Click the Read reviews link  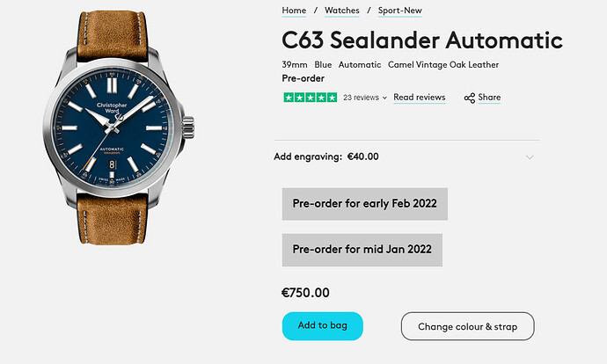pyautogui.click(x=420, y=98)
